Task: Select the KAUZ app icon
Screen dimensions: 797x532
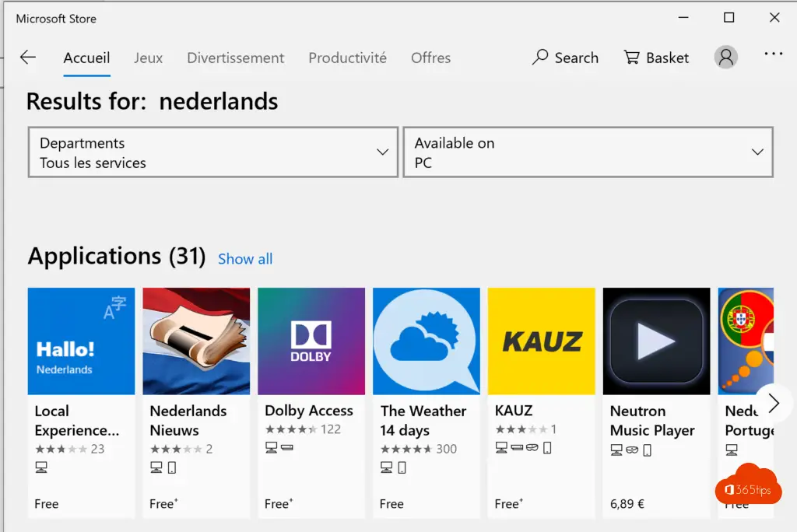Action: tap(542, 341)
